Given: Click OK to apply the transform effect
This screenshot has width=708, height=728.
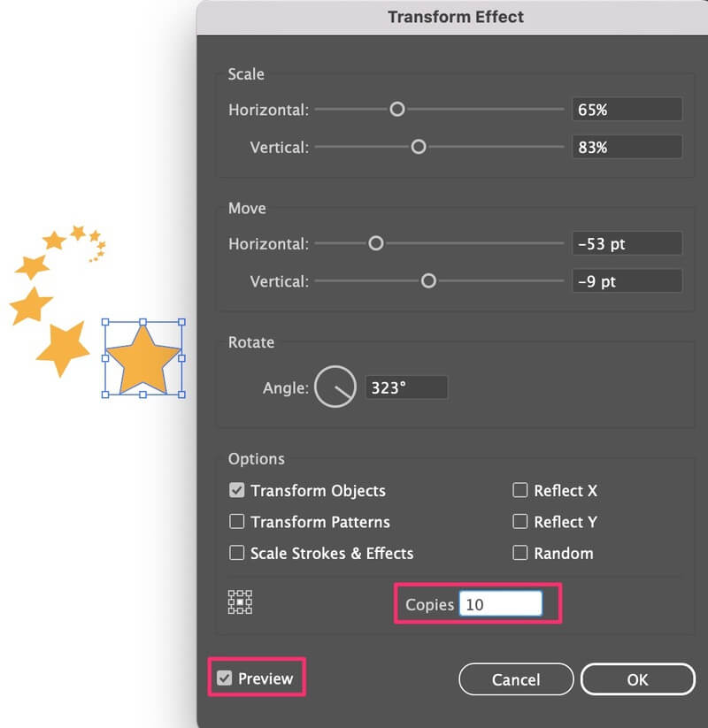Looking at the screenshot, I should click(637, 679).
